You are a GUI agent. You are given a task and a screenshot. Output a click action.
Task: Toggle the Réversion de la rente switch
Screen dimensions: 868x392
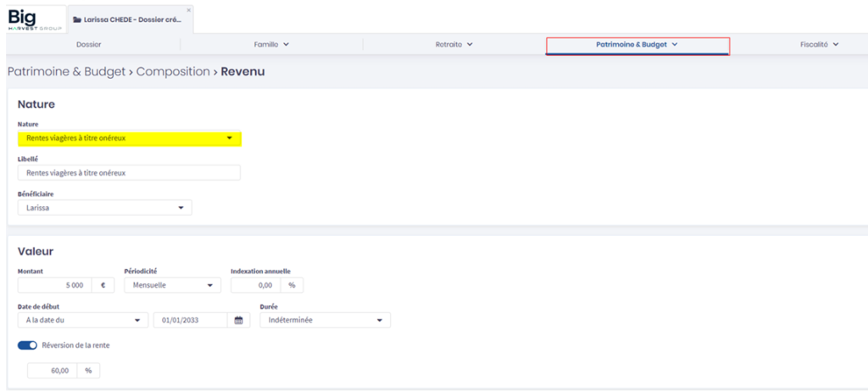pos(27,345)
